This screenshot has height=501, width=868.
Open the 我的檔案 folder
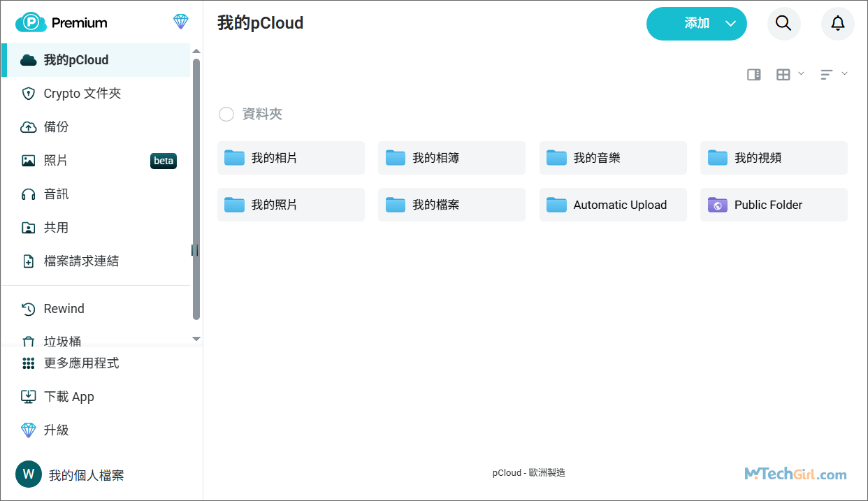[x=451, y=205]
